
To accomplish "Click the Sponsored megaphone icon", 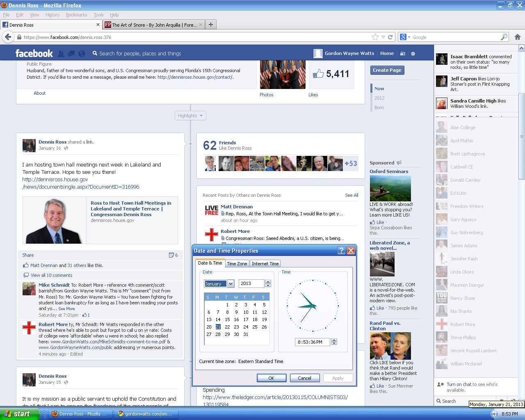I will pos(399,163).
